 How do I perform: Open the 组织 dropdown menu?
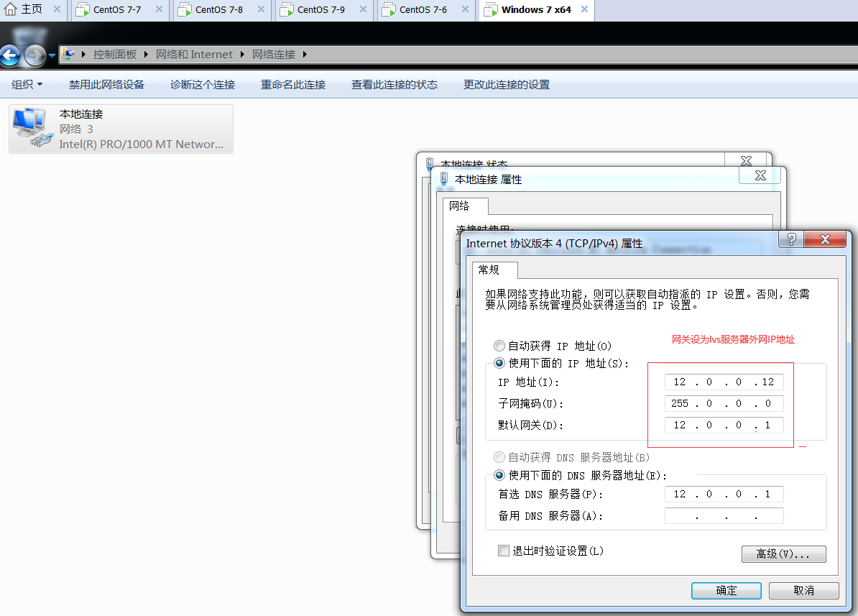(x=27, y=84)
